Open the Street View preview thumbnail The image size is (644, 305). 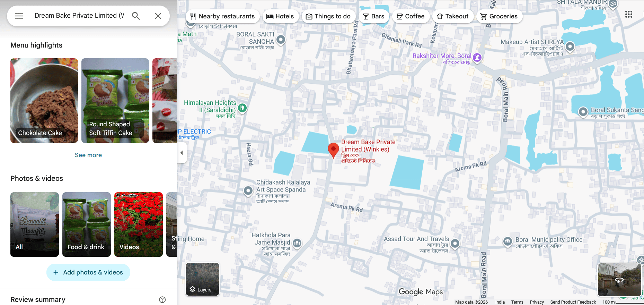point(619,279)
